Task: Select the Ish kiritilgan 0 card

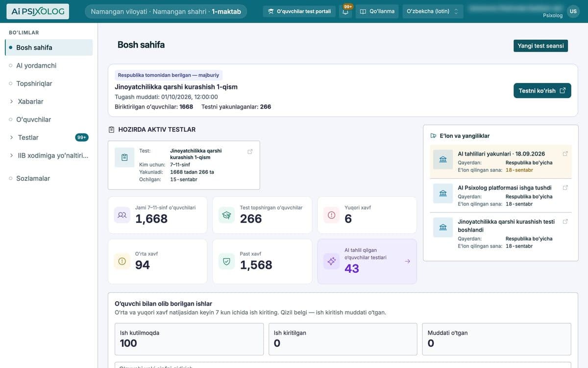Action: tap(343, 339)
